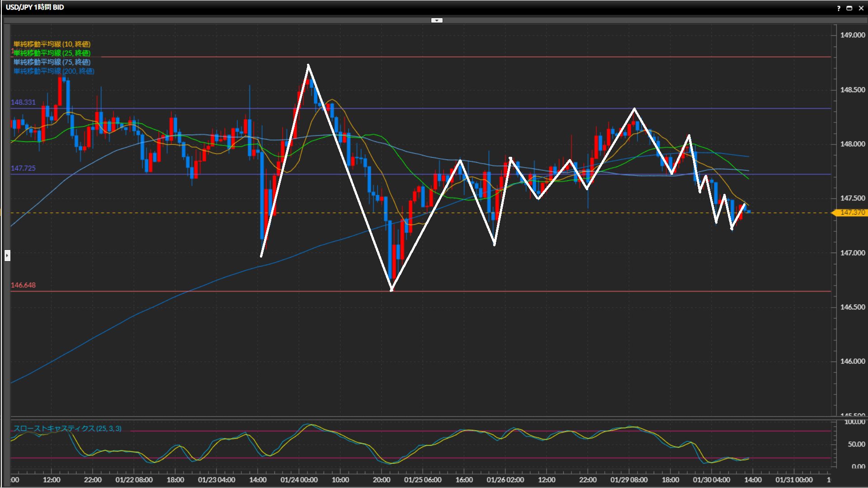Click the slow stochastics indicator label
The height and width of the screenshot is (488, 868).
67,428
